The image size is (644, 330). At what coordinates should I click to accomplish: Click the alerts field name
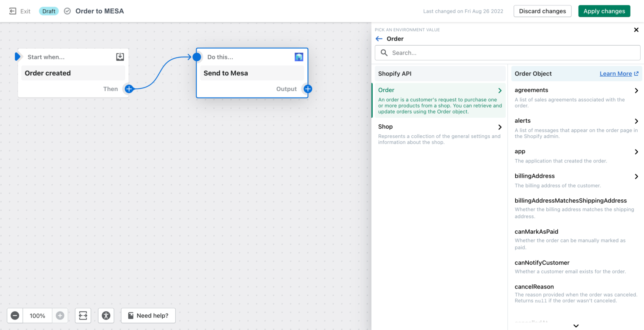522,121
